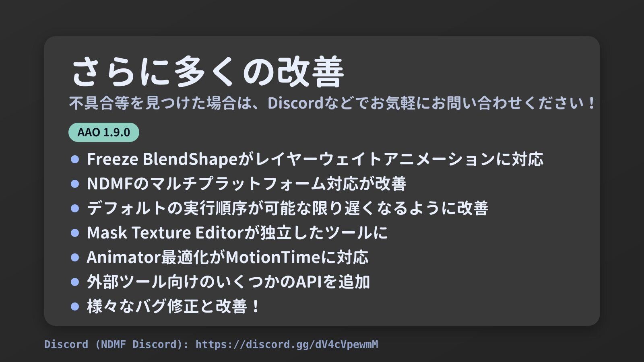Click the bullet dot beside Mask Texture Editor
The width and height of the screenshot is (644, 362).
[x=75, y=233]
